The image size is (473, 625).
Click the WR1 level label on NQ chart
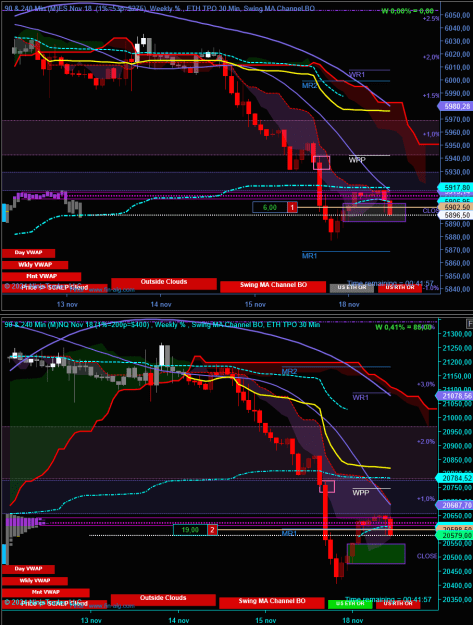click(361, 397)
